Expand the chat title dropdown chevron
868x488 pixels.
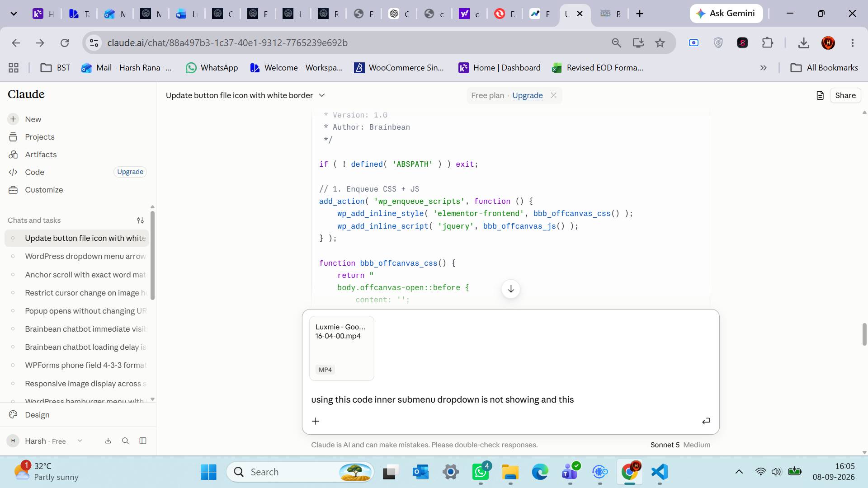tap(322, 95)
